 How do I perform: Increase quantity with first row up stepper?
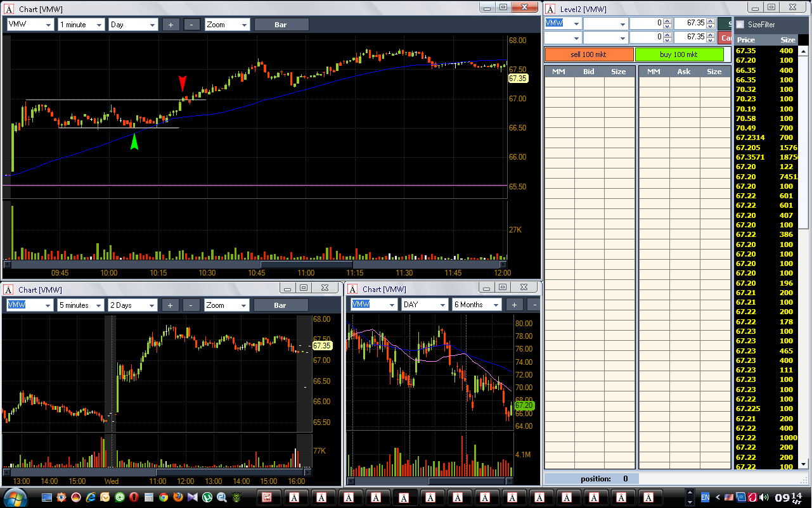[667, 20]
